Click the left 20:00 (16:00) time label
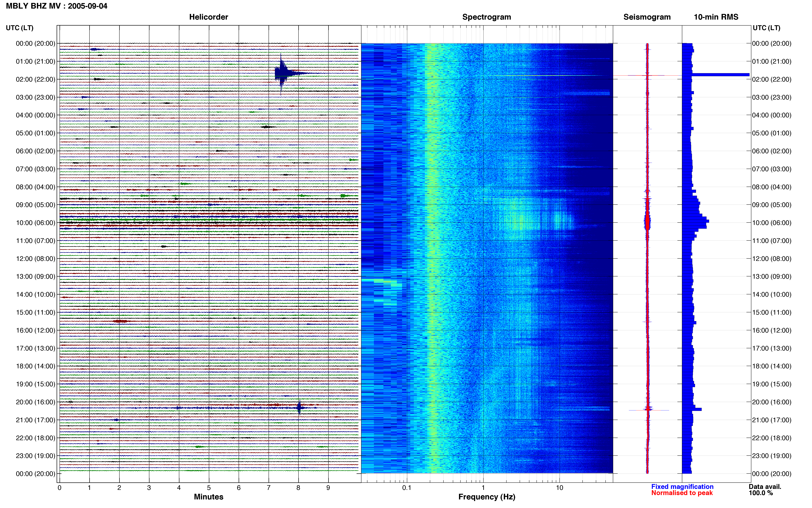The height and width of the screenshot is (508, 812). pos(36,402)
